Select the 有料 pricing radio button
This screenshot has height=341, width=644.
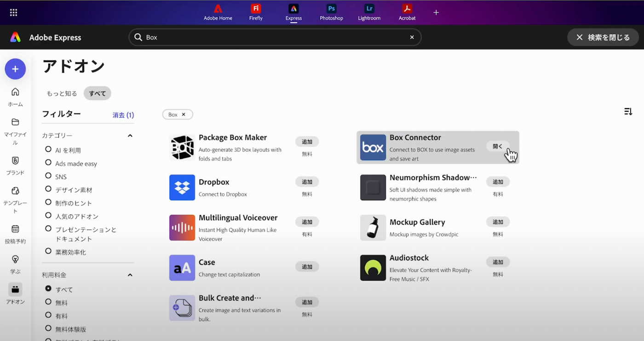48,316
